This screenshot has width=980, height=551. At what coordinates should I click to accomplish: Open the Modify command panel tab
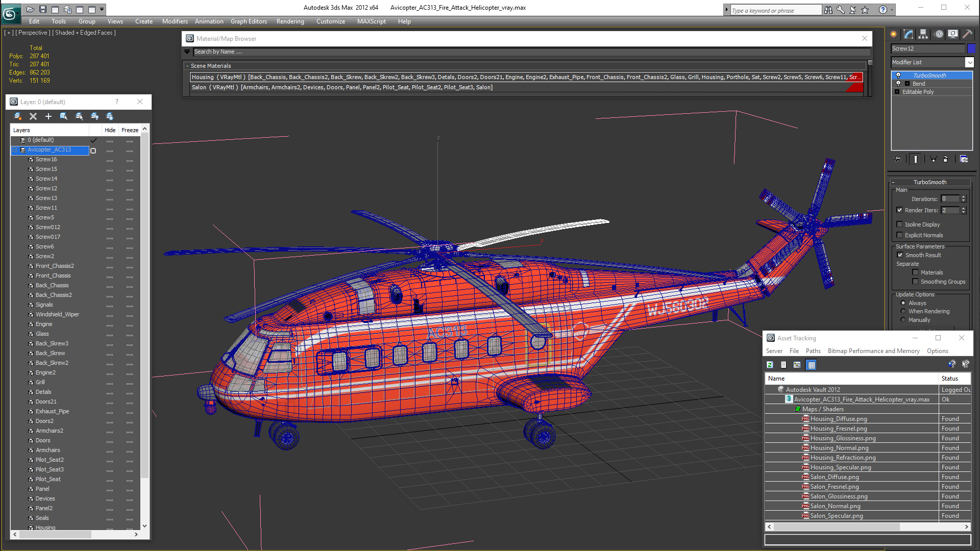click(x=909, y=34)
